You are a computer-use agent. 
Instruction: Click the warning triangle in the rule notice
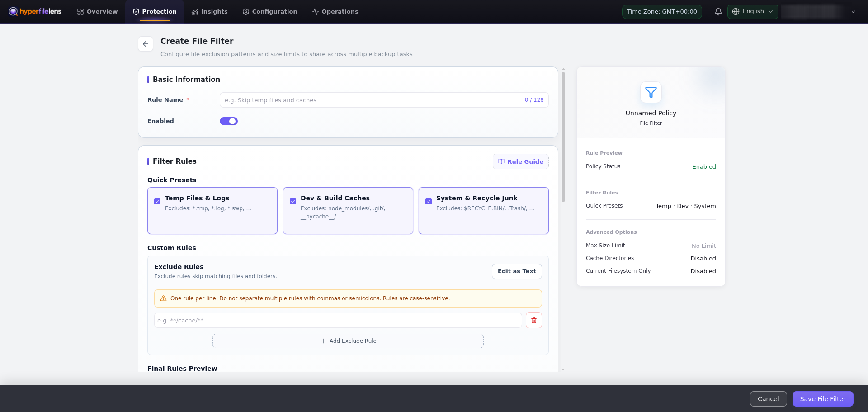click(x=164, y=298)
